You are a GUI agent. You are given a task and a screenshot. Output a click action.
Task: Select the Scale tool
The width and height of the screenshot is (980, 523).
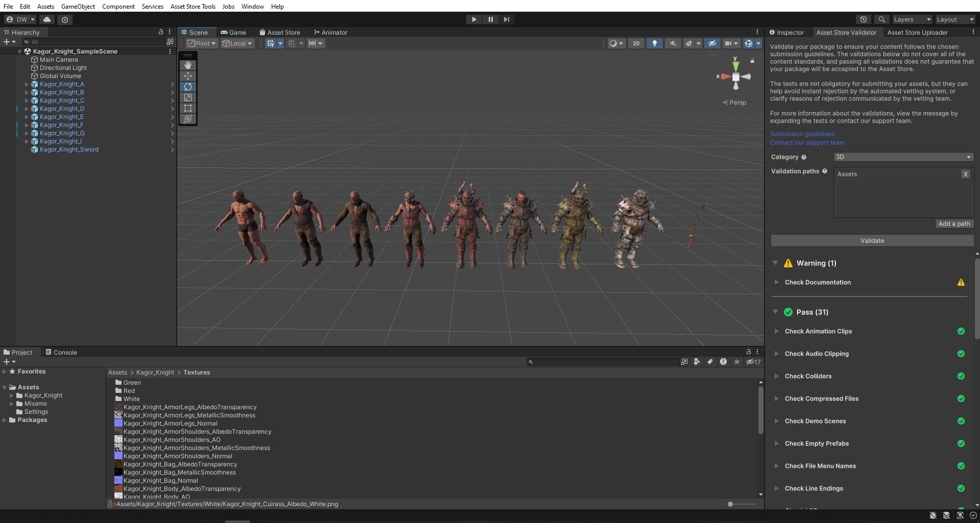click(x=188, y=97)
